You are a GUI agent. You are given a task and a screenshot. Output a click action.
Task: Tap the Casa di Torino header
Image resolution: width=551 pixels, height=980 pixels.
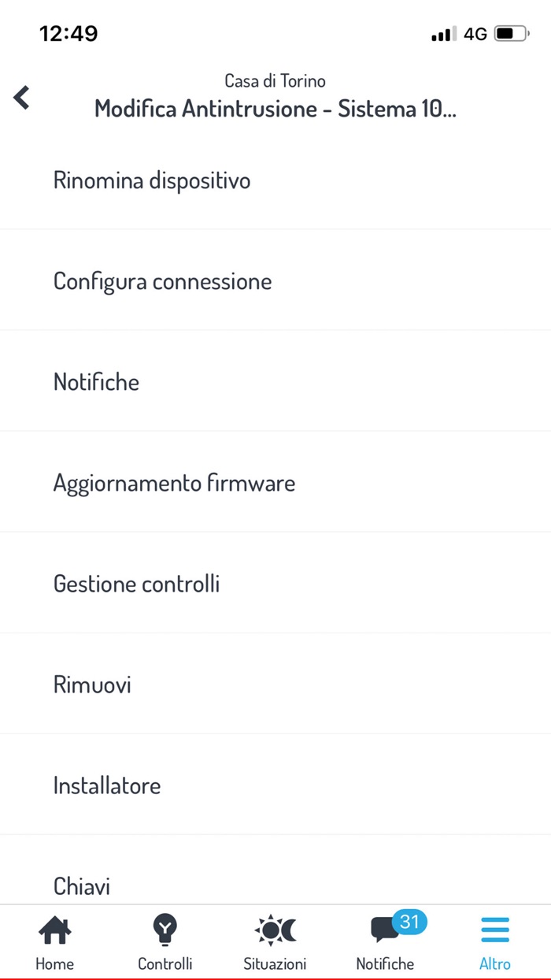click(275, 80)
